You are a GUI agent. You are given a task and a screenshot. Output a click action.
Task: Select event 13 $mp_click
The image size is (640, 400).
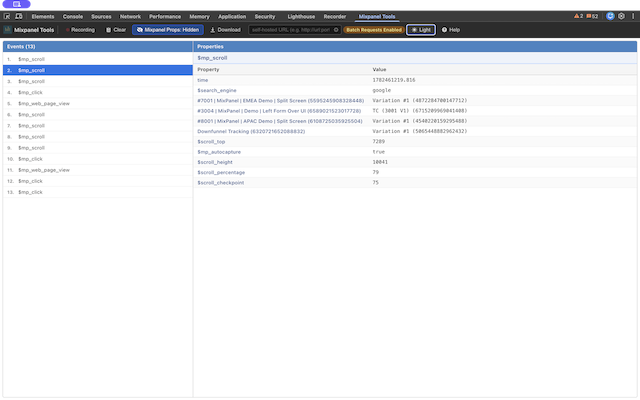(x=98, y=192)
